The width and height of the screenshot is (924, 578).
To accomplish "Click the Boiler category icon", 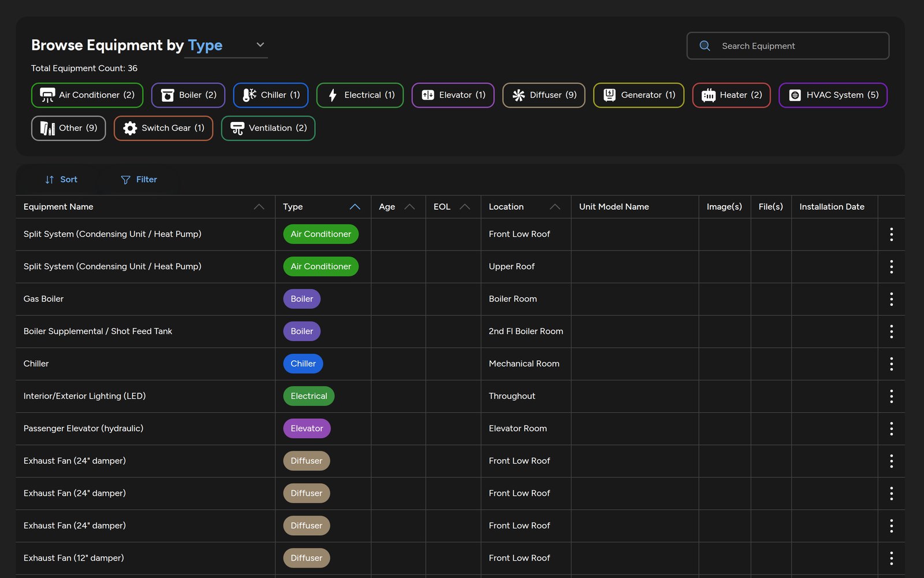I will 167,95.
